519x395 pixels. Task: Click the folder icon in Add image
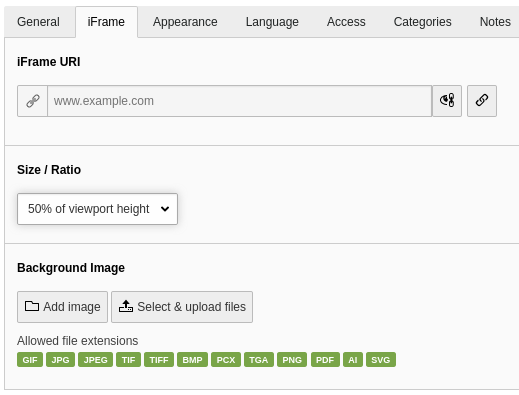[x=32, y=306]
